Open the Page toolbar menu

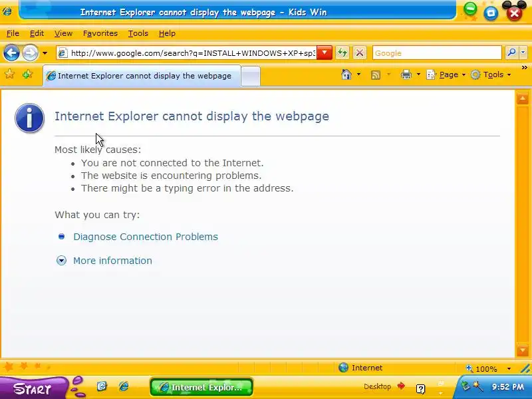click(446, 74)
